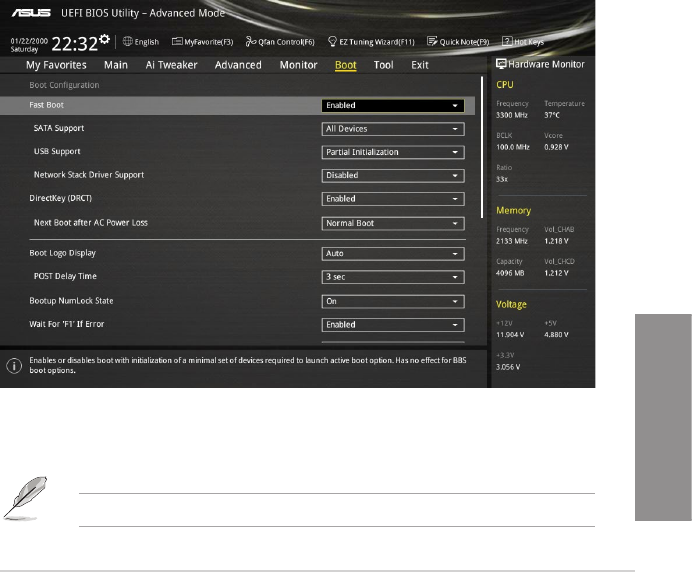The width and height of the screenshot is (692, 572).
Task: Click the Boot Configuration heading
Action: click(x=64, y=85)
